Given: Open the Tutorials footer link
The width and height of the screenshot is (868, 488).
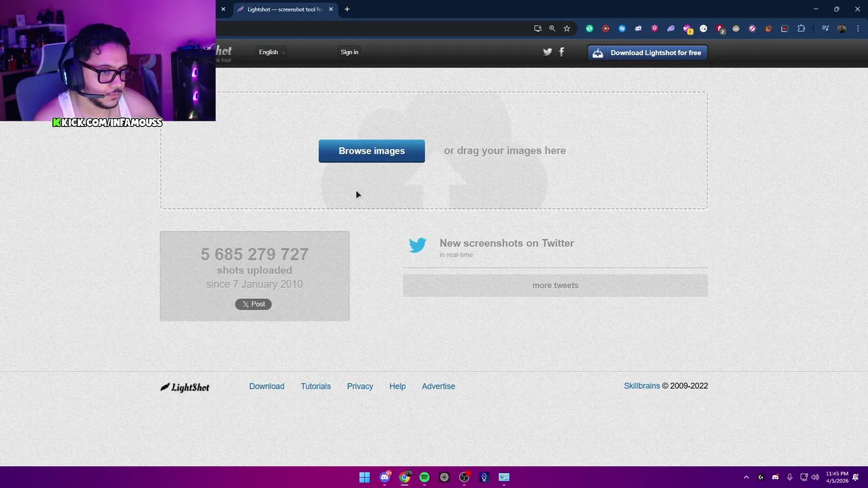Looking at the screenshot, I should click(316, 386).
